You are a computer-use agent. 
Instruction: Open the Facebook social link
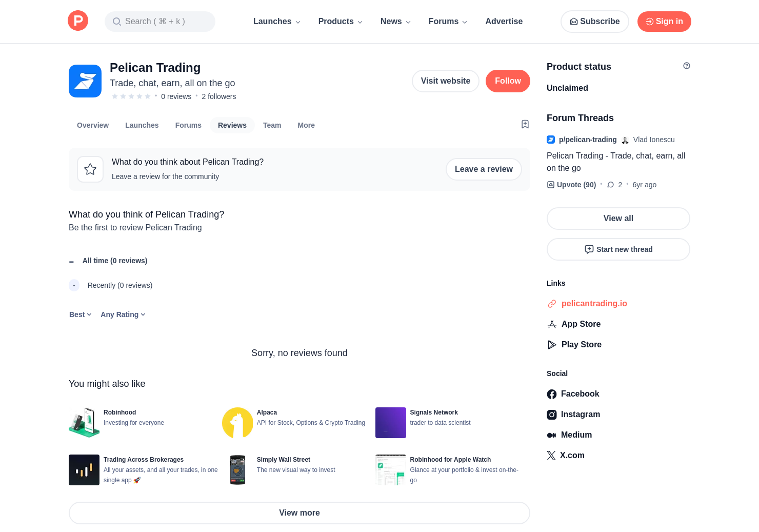(580, 394)
